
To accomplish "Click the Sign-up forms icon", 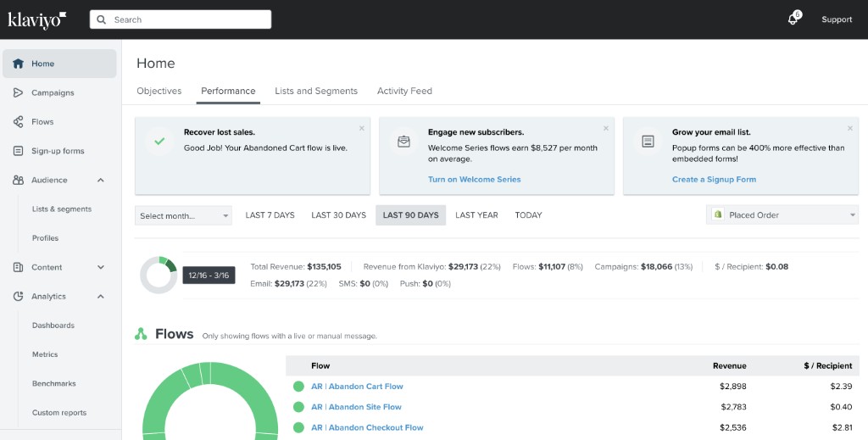I will (19, 151).
